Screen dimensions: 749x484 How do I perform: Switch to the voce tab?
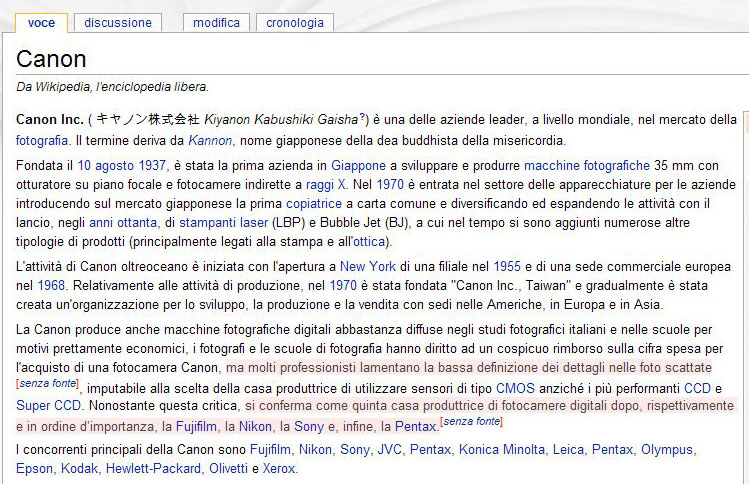[x=41, y=22]
